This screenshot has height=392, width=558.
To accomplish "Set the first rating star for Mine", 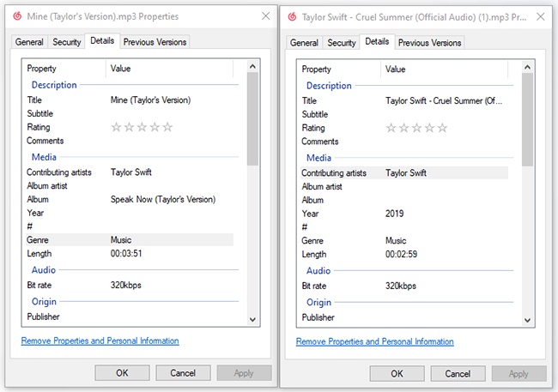I will (116, 127).
